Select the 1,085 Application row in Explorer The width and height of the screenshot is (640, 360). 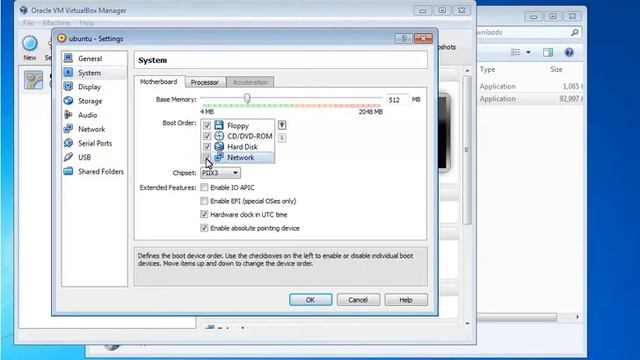point(531,86)
